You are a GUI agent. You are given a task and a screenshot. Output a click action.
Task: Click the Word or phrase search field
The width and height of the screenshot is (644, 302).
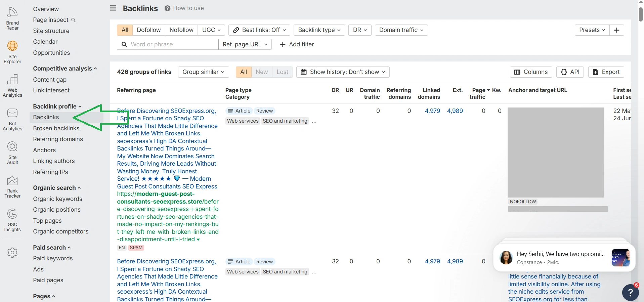[168, 44]
